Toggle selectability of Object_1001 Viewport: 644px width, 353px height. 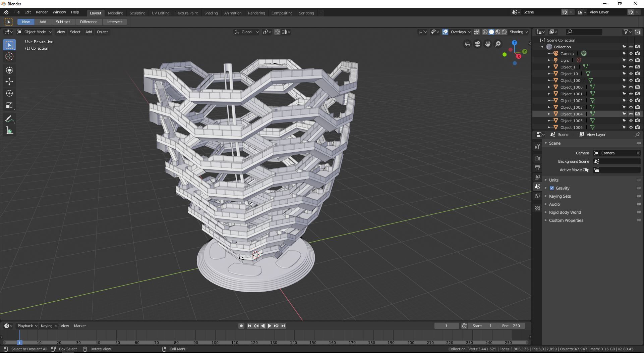624,94
